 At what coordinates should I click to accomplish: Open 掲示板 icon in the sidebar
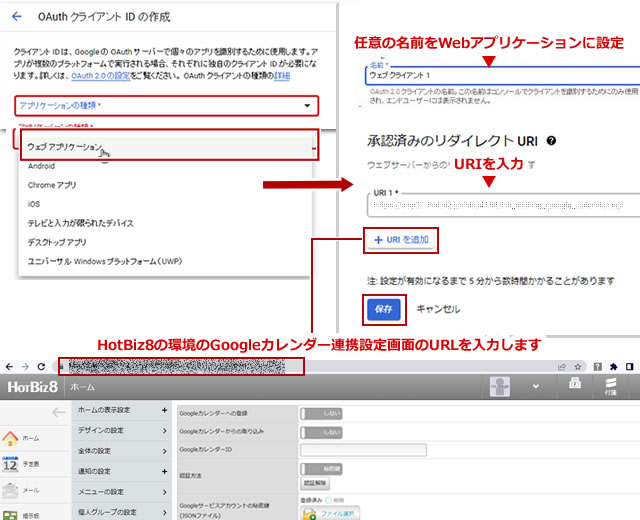click(x=10, y=515)
